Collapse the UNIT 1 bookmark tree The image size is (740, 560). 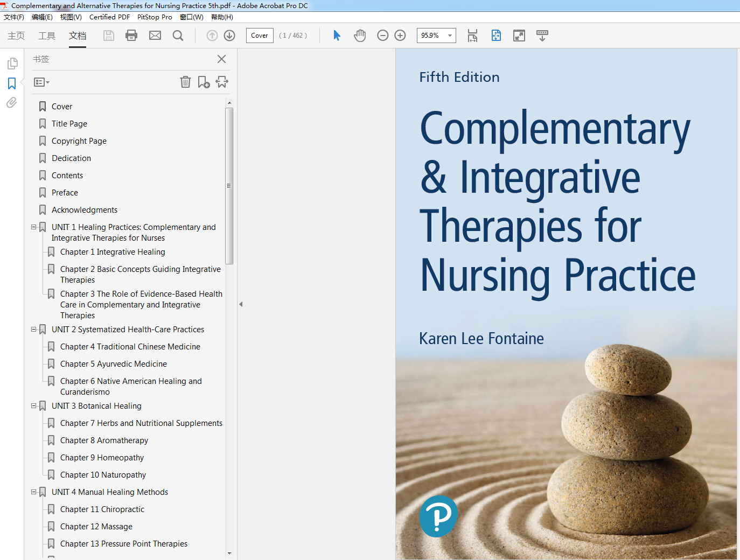[x=33, y=227]
